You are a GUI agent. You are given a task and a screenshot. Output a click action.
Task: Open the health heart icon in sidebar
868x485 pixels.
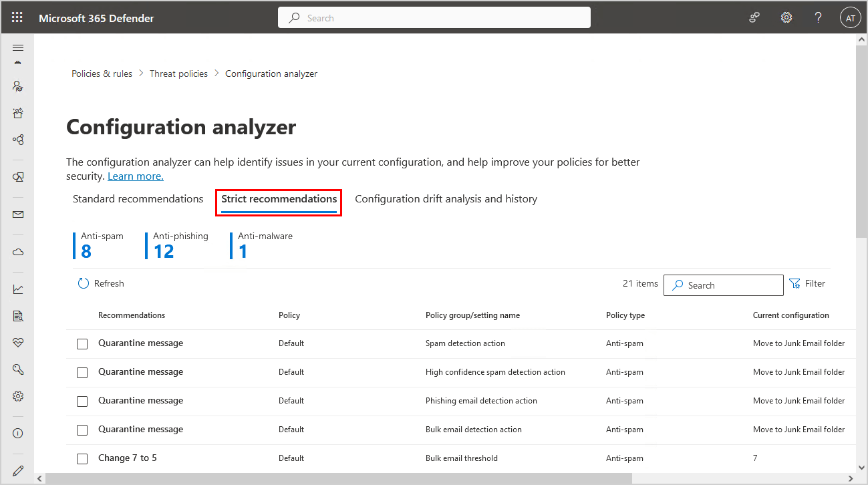tap(18, 343)
